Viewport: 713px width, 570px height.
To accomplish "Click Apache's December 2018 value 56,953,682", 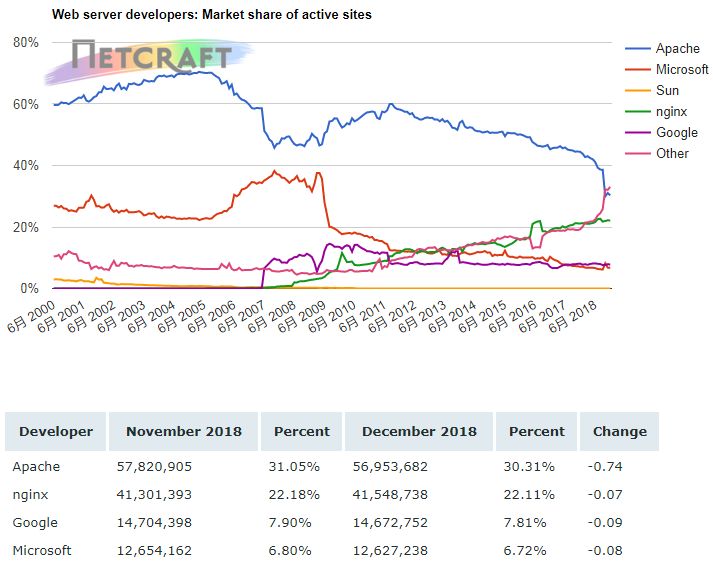I will click(x=395, y=466).
